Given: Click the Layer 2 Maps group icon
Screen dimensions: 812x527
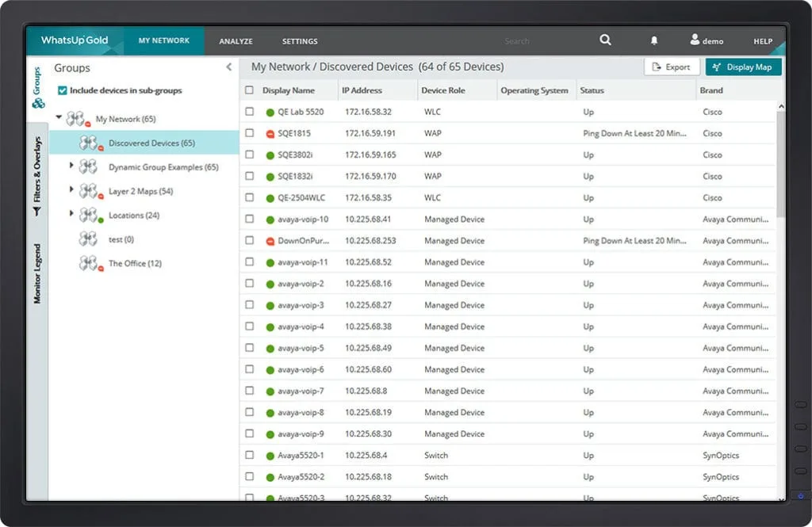Looking at the screenshot, I should tap(91, 191).
